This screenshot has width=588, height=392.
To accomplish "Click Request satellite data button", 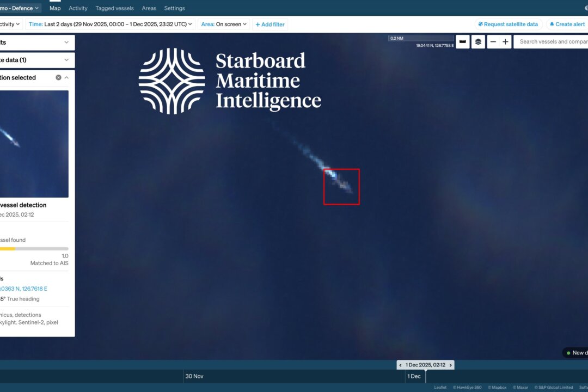I will (508, 24).
